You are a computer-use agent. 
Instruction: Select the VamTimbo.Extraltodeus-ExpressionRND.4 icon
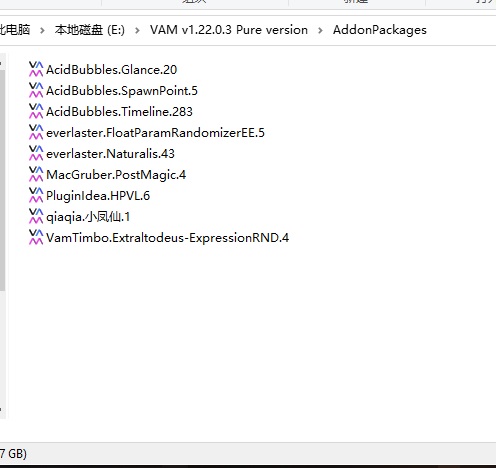point(36,237)
